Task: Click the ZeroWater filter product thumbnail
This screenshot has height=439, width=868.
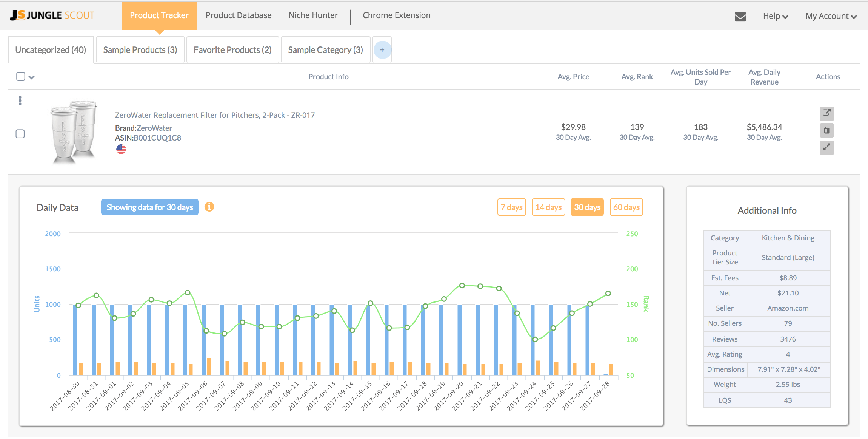Action: (74, 132)
